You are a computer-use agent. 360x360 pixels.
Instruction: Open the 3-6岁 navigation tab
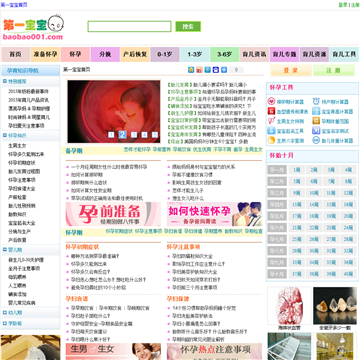click(224, 54)
